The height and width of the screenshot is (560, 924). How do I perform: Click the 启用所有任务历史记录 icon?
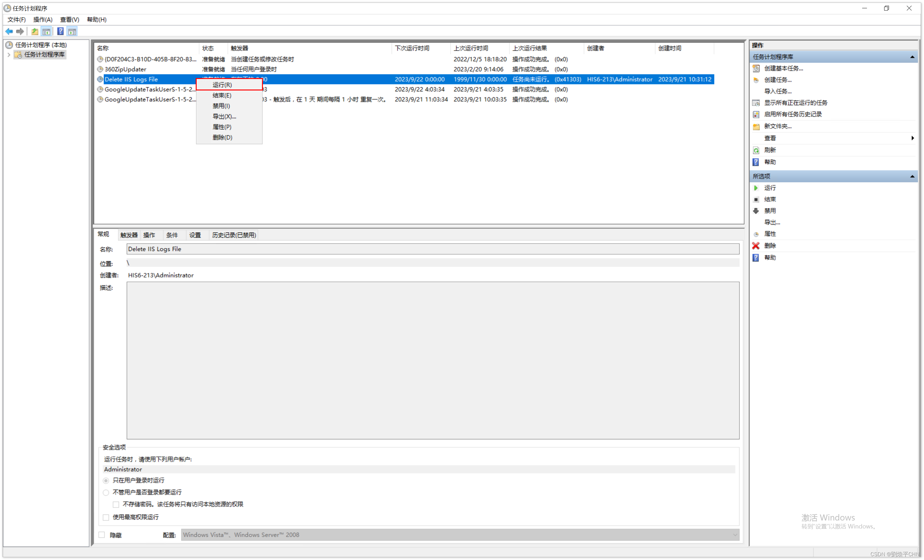click(756, 115)
